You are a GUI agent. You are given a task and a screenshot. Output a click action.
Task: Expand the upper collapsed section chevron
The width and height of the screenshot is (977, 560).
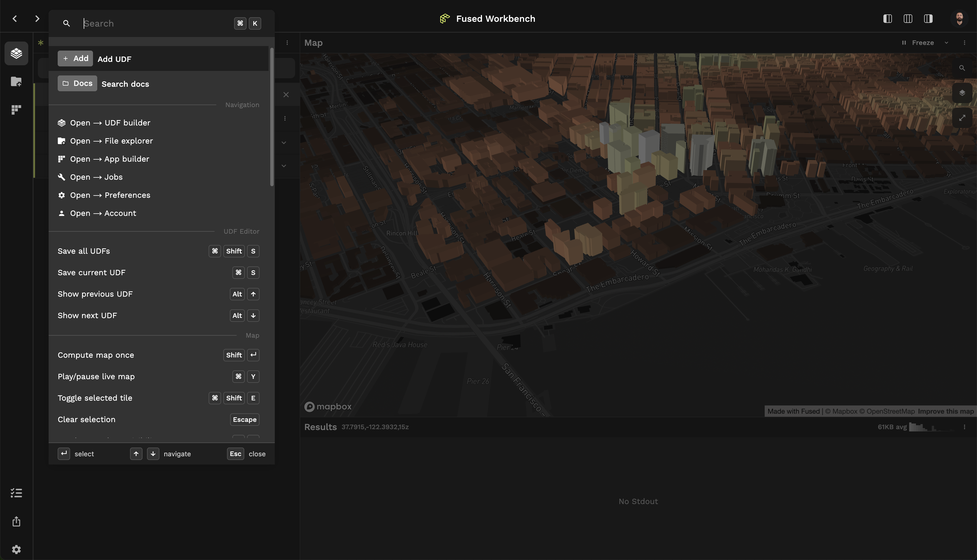284,143
